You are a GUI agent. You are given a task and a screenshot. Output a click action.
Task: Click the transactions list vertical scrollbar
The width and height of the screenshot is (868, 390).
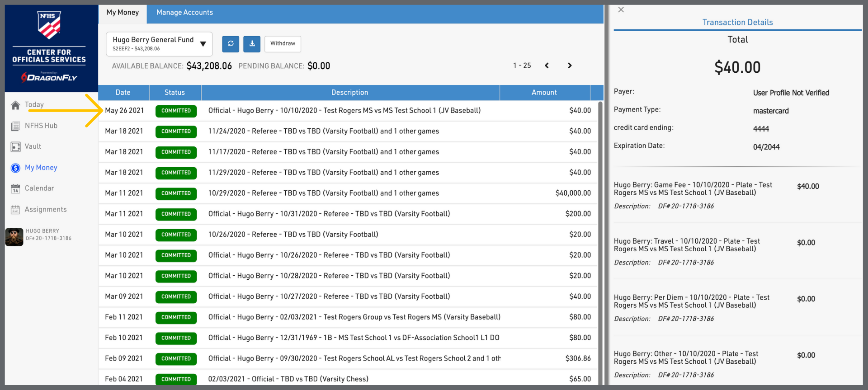coord(600,226)
